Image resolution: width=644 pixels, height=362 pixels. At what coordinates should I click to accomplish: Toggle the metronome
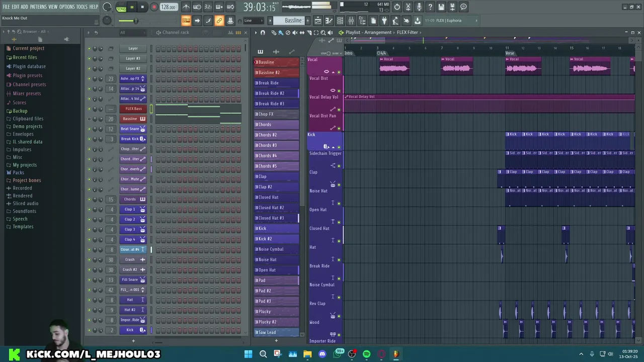click(186, 7)
